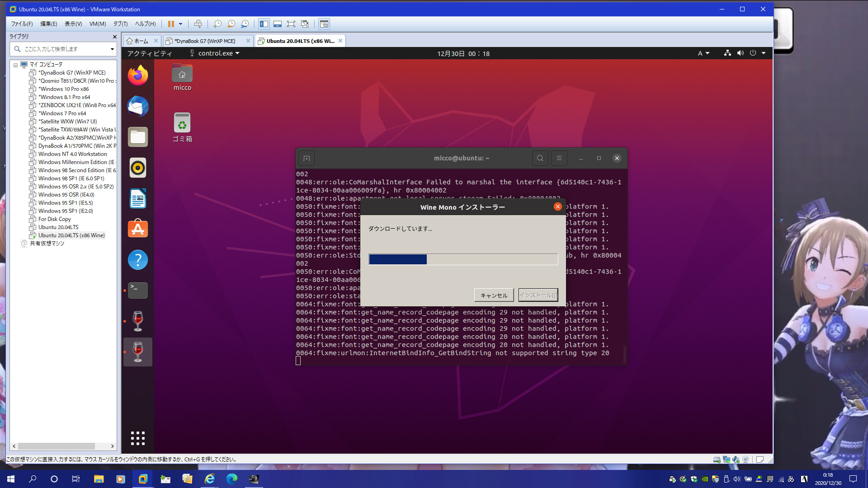This screenshot has height=488, width=868.
Task: Close the ライブラリ panel
Action: (114, 37)
